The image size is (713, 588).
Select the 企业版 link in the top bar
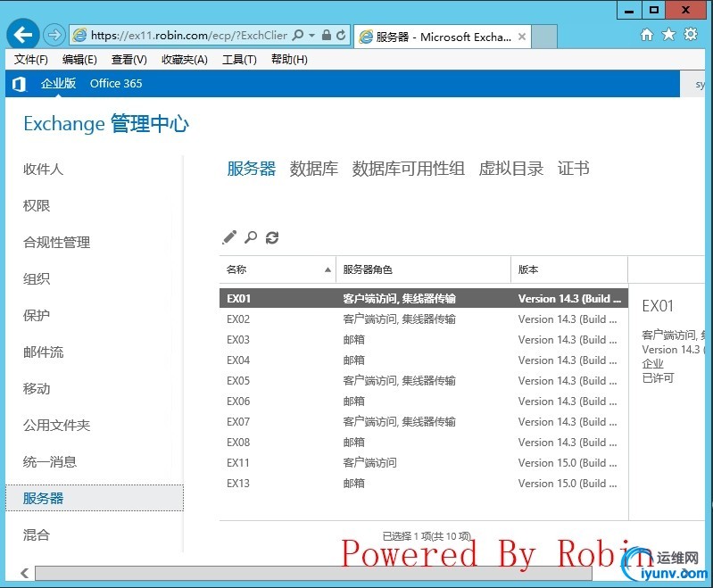[58, 83]
